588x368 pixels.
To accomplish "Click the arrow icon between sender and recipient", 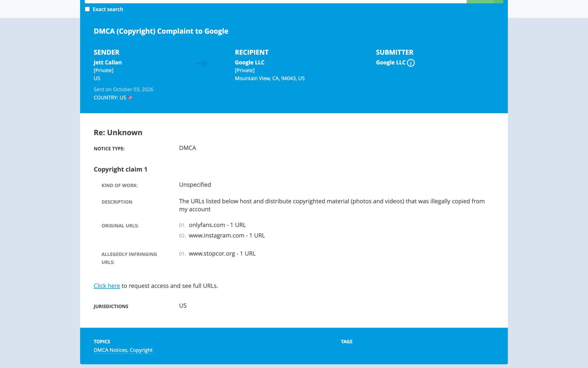I will point(202,63).
